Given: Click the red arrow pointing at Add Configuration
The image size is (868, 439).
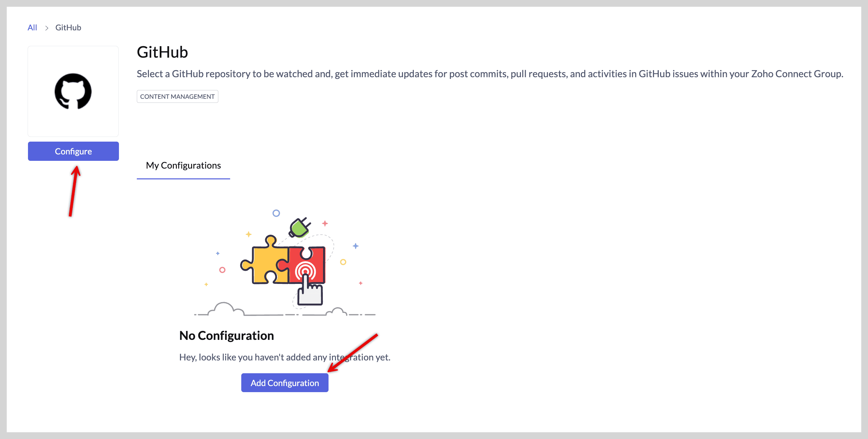Looking at the screenshot, I should click(353, 352).
